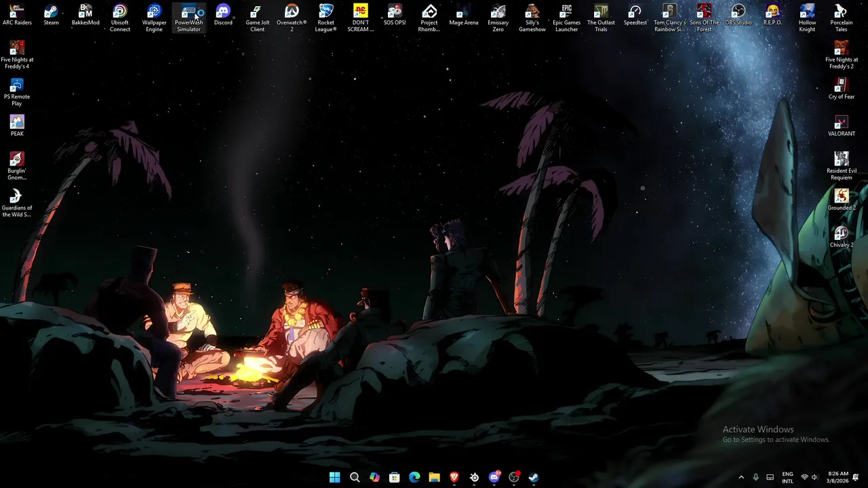Select the Resident Evil Requiem shortcut
This screenshot has height=488, width=868.
(x=842, y=166)
